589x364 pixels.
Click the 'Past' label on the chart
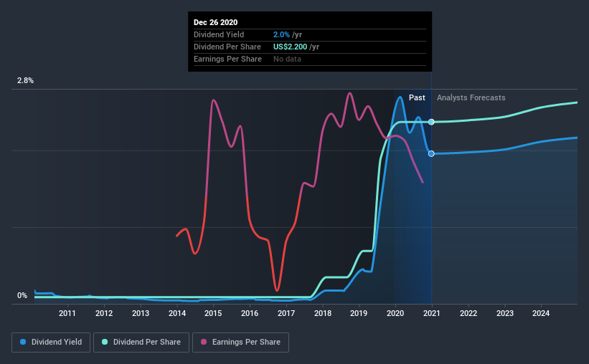click(x=417, y=97)
